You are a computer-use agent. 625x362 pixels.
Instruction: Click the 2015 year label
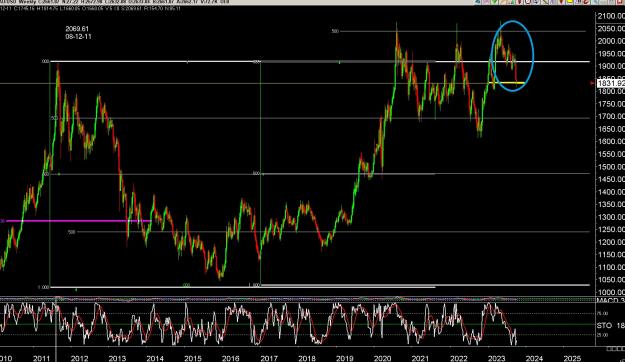tap(193, 358)
